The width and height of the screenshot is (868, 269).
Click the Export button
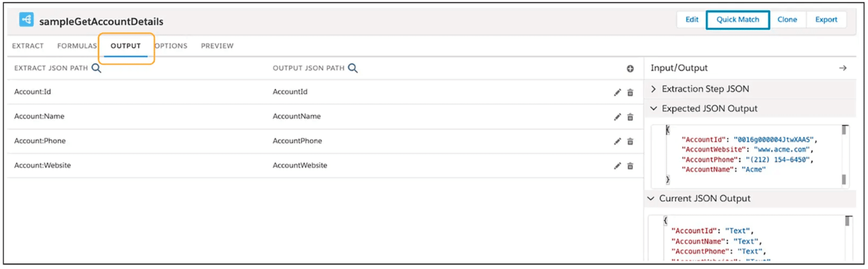826,20
